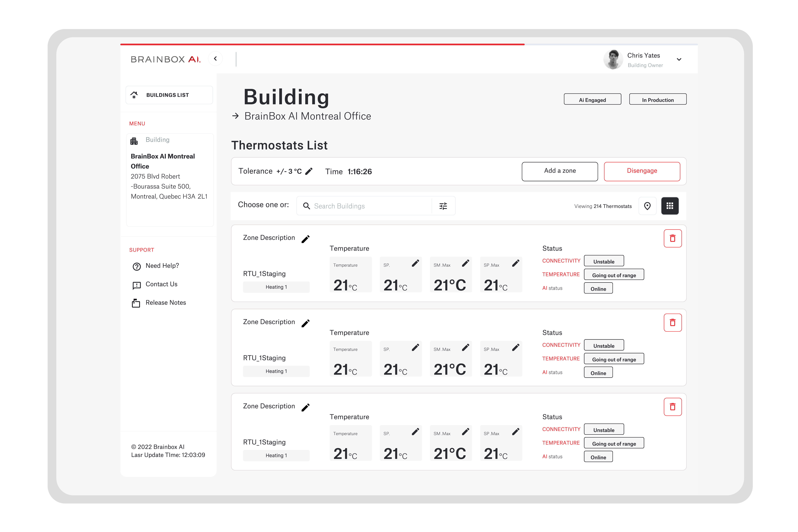Open the Need Help? support link
The image size is (798, 532).
click(x=162, y=266)
